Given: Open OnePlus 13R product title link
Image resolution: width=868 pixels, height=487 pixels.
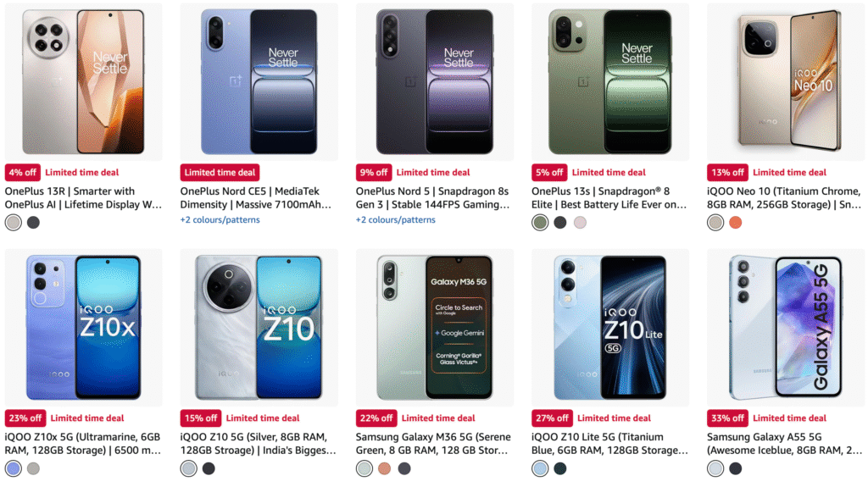Looking at the screenshot, I should tap(84, 197).
